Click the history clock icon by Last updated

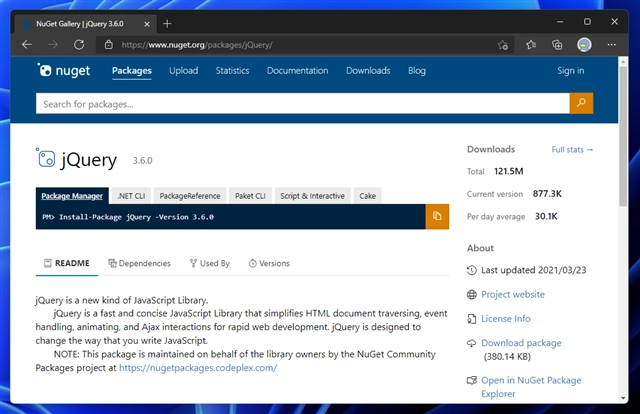(471, 270)
